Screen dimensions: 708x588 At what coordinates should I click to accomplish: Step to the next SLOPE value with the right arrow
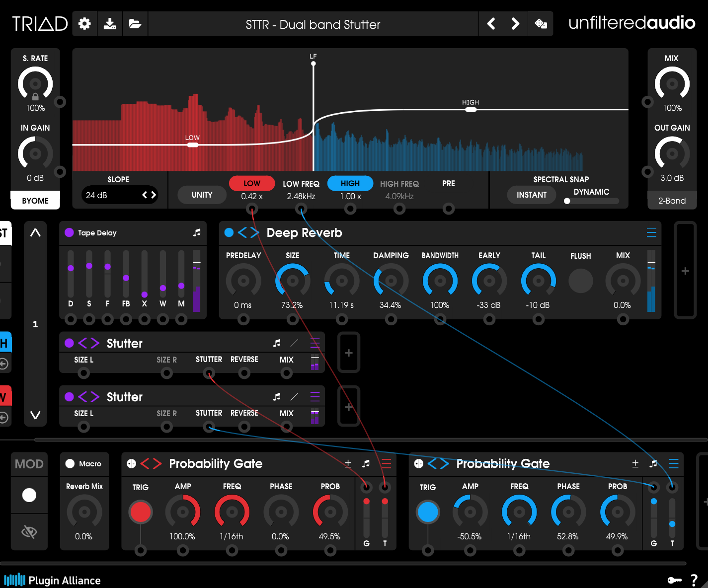(154, 195)
